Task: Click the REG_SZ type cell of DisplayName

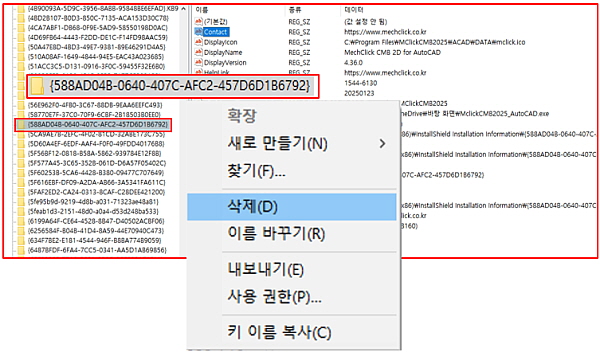Action: (x=299, y=52)
